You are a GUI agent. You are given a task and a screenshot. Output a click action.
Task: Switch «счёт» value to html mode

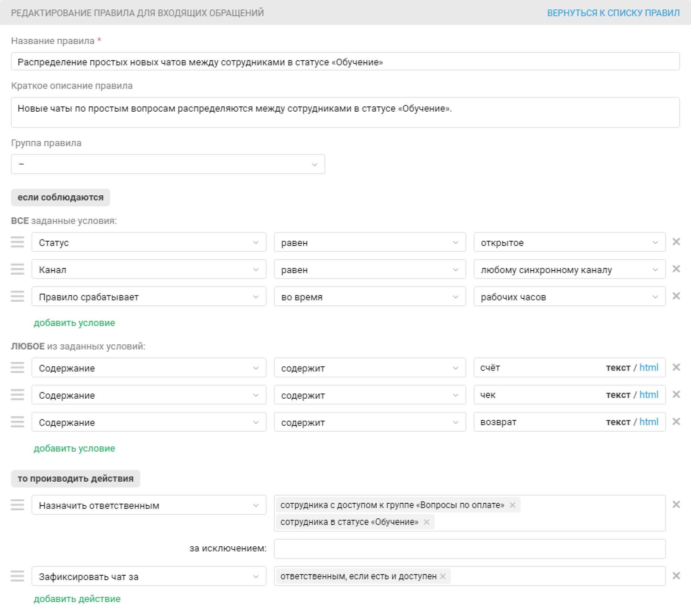coord(649,367)
